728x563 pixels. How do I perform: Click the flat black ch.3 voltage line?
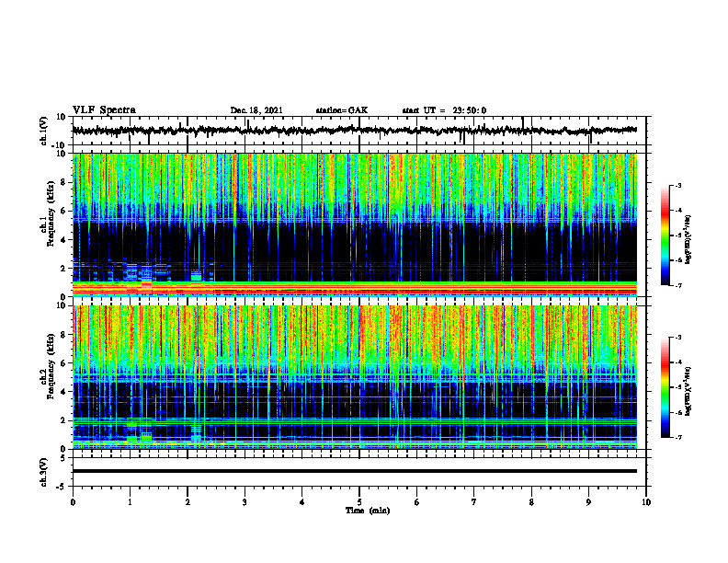354,471
